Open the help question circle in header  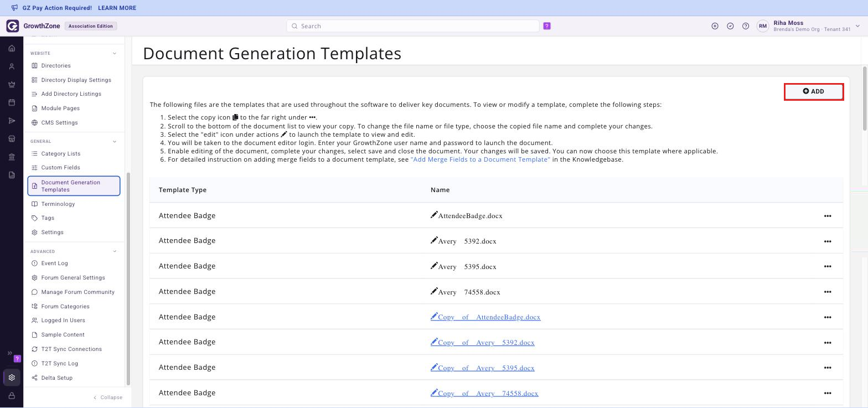[x=746, y=26]
